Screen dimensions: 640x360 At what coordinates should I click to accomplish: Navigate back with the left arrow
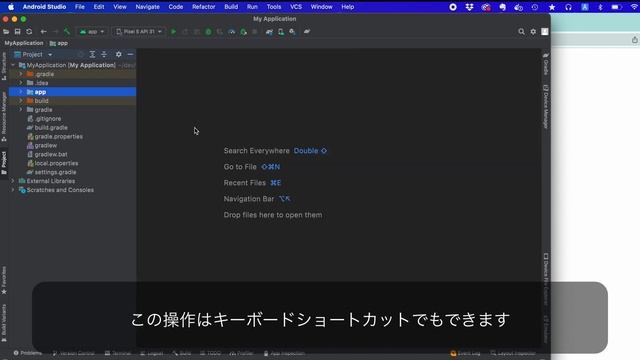43,31
